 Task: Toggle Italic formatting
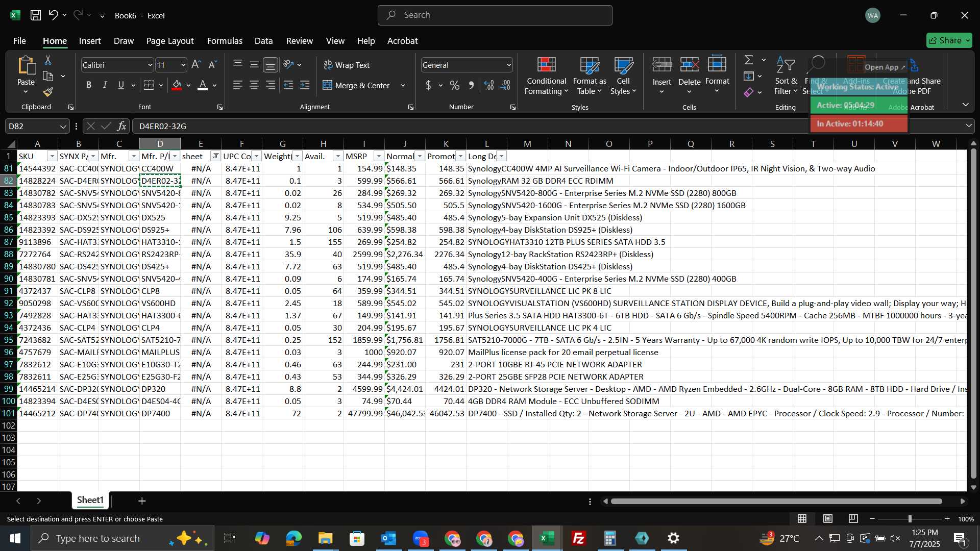[x=105, y=85]
